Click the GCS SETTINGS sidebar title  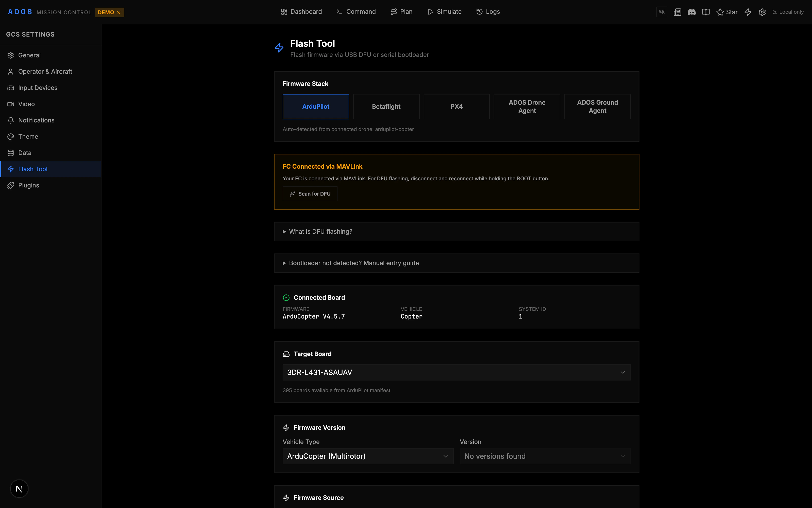point(30,35)
